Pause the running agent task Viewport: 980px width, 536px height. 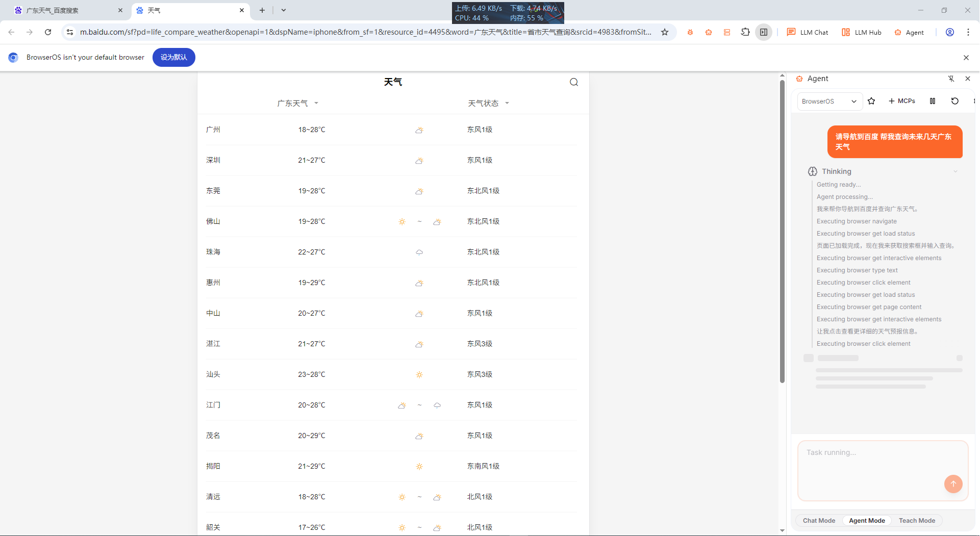(933, 101)
